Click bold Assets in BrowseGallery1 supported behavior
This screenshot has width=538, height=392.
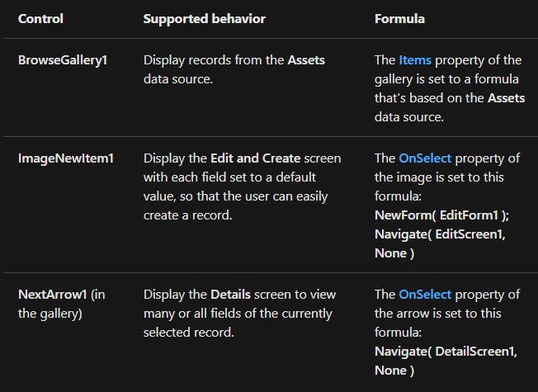(306, 60)
